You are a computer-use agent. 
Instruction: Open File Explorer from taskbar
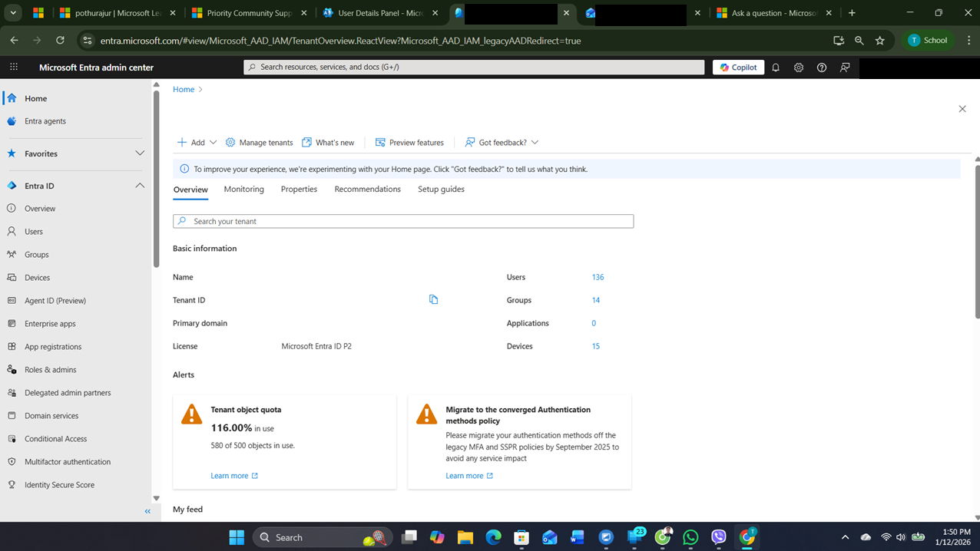465,537
